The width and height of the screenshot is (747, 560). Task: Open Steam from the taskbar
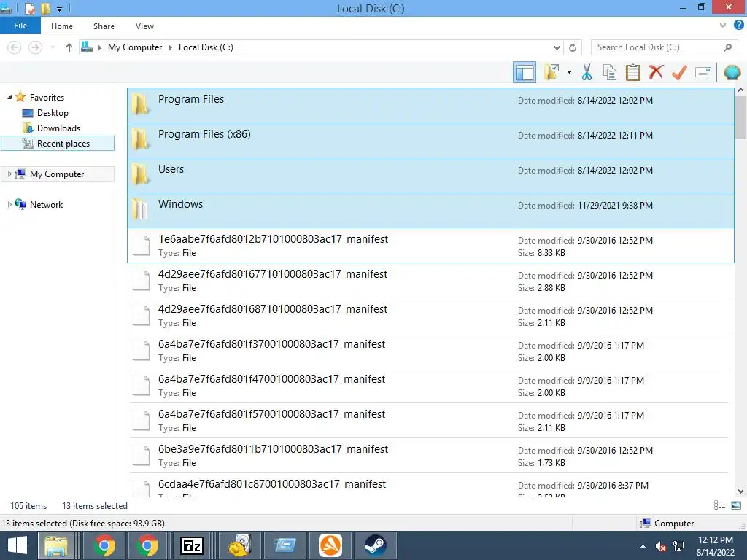pos(375,545)
